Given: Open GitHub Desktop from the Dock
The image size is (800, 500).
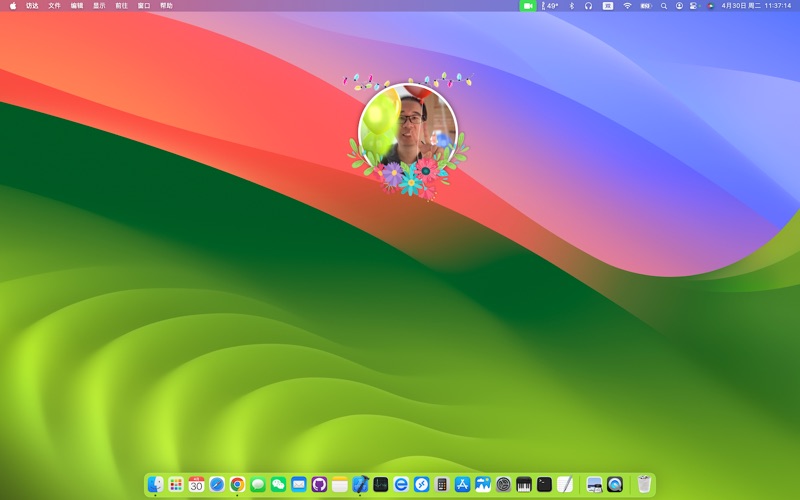Looking at the screenshot, I should (x=319, y=485).
